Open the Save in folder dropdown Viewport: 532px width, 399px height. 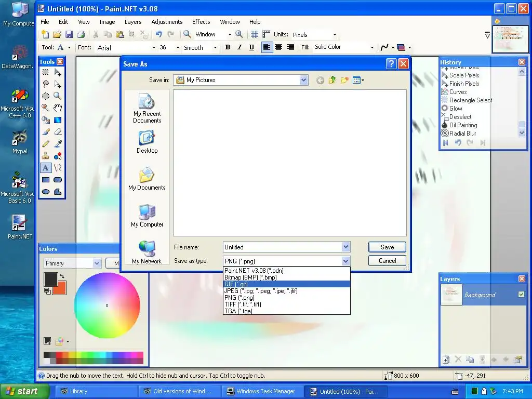[x=303, y=80]
